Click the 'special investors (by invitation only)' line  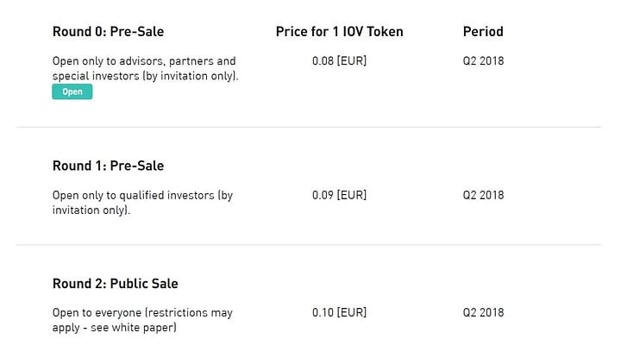coord(146,76)
